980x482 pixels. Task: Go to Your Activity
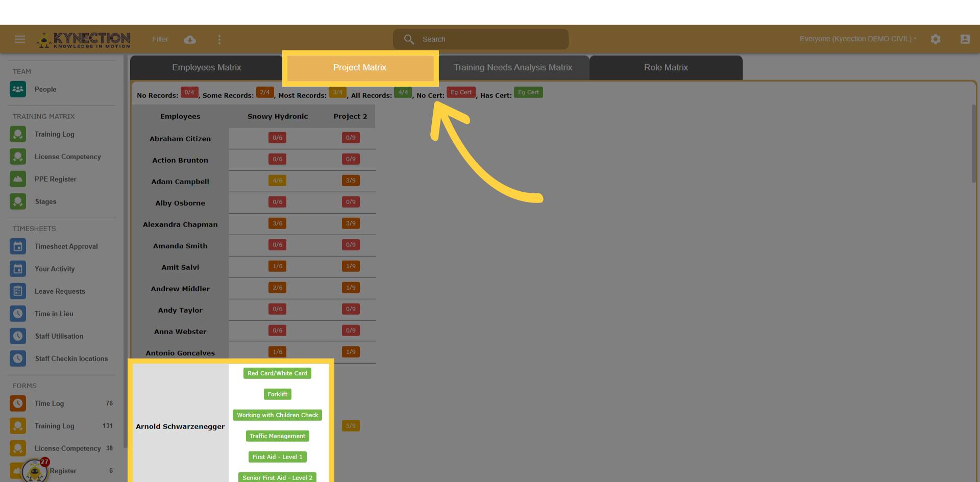[x=55, y=269]
